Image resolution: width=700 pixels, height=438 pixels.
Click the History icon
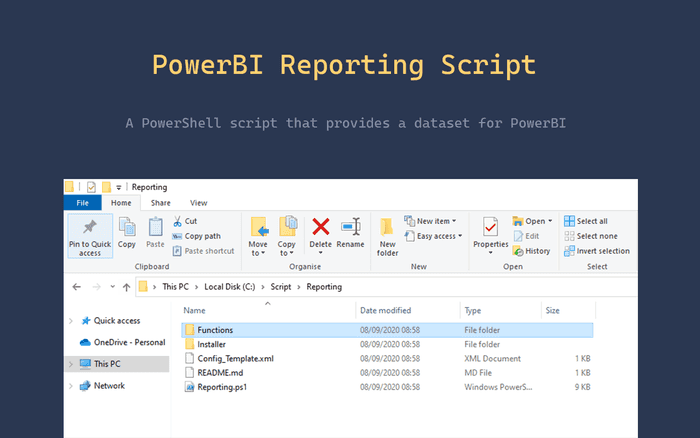click(x=518, y=251)
